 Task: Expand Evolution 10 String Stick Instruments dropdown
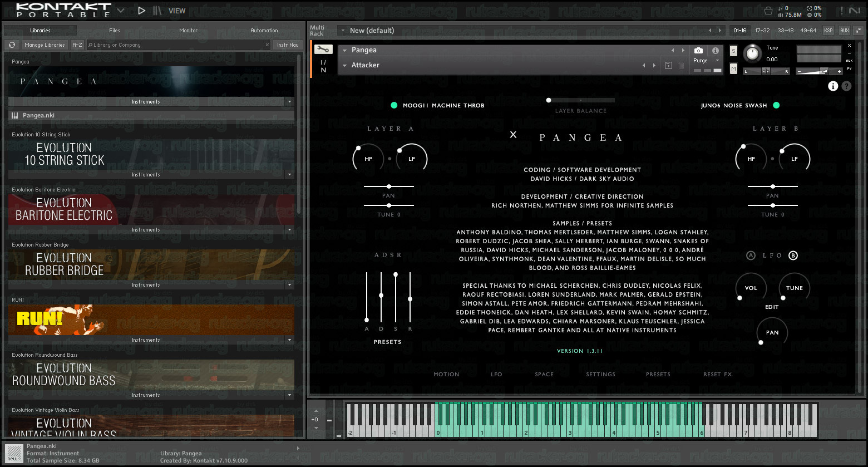coord(289,175)
